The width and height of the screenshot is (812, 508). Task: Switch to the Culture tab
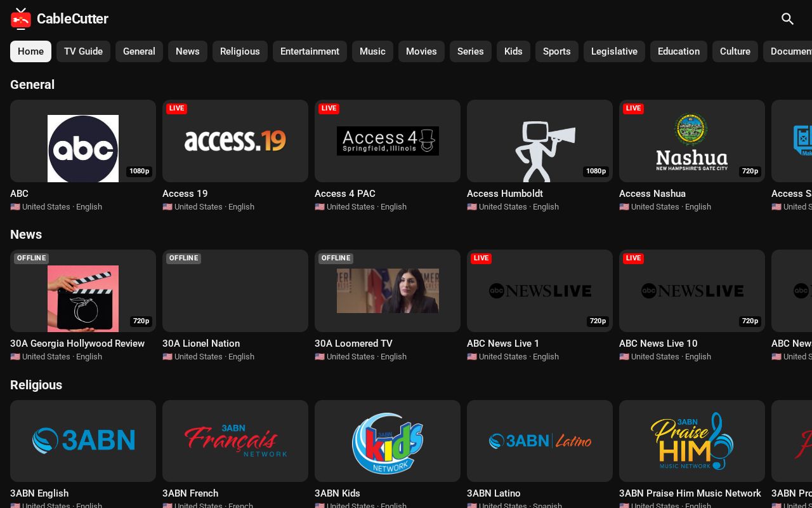(x=735, y=51)
